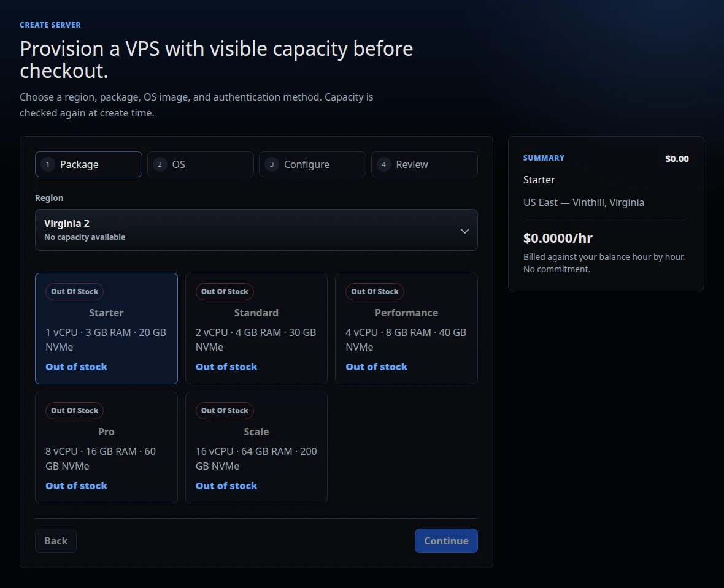Click the '16 vCPU · 64 GB RAM' specs text
The width and height of the screenshot is (724, 588).
point(256,459)
